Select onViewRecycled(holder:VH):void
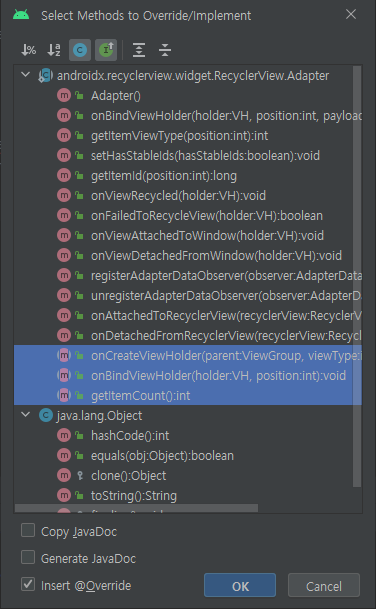This screenshot has height=609, width=376. (188, 195)
